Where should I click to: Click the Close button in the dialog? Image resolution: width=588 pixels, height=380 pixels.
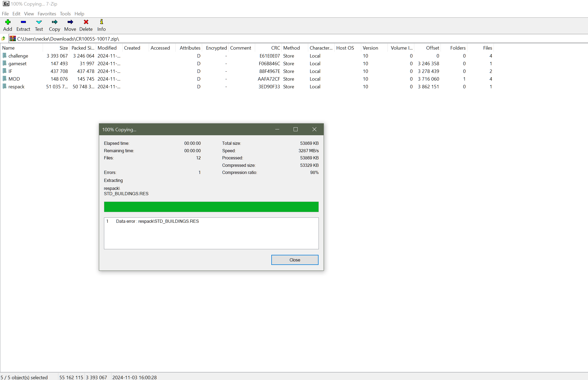coord(295,260)
